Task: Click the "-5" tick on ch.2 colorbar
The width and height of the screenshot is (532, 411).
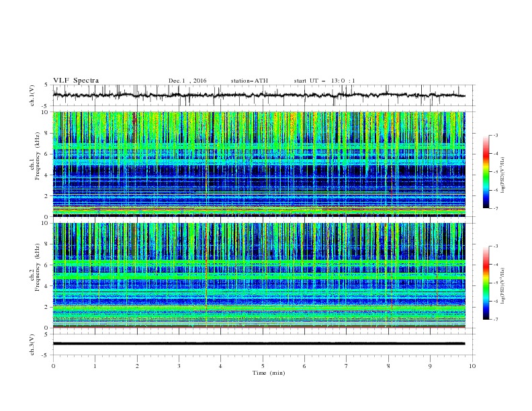Action: click(x=495, y=283)
